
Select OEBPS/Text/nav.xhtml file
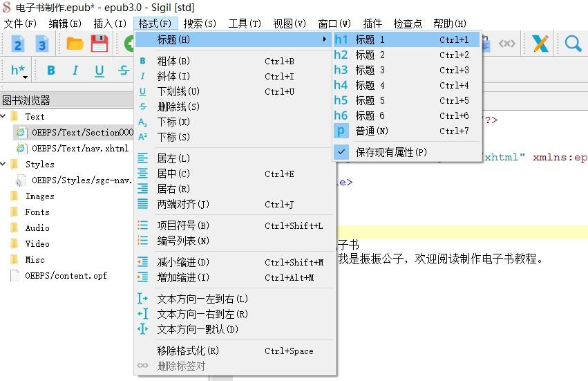pos(80,148)
